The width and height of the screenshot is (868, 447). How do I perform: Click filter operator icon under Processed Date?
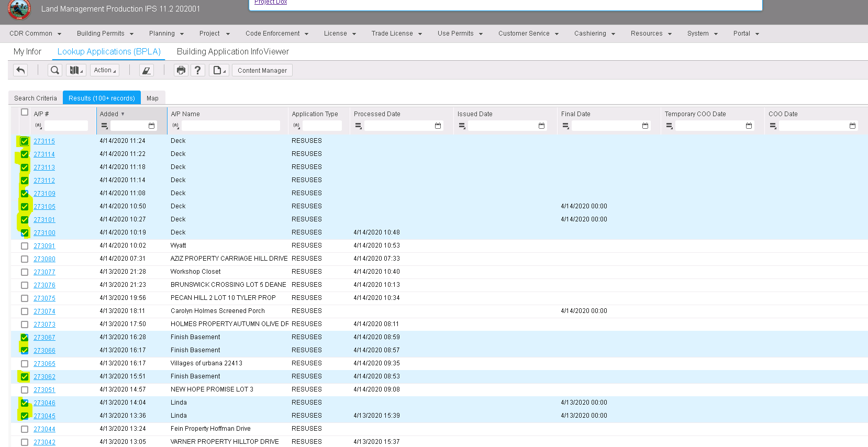[359, 126]
